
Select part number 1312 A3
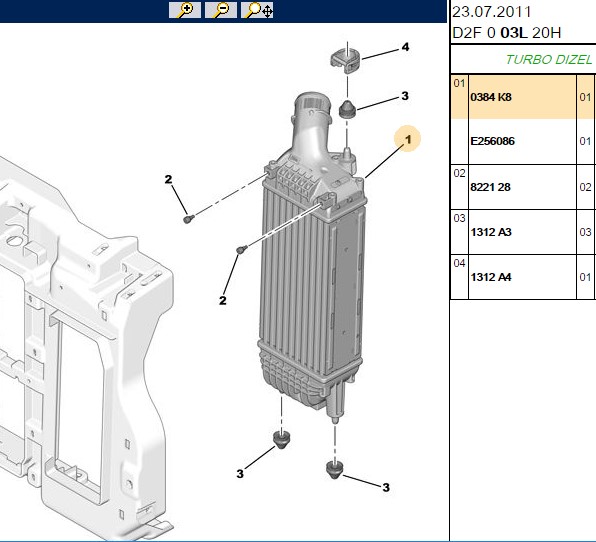point(491,232)
